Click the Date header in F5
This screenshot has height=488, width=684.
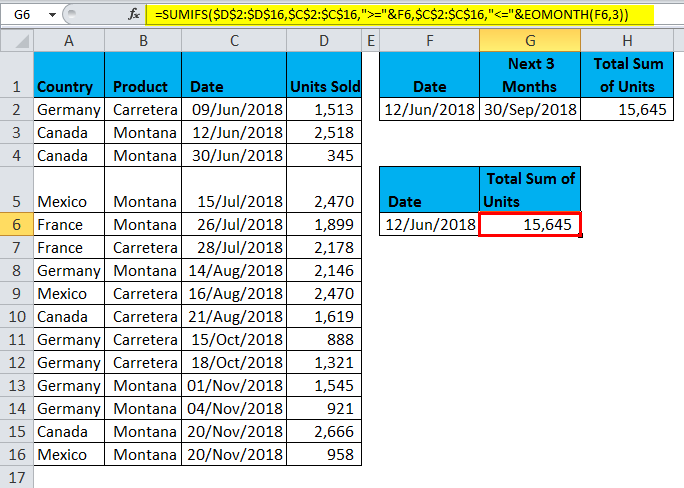pyautogui.click(x=430, y=190)
